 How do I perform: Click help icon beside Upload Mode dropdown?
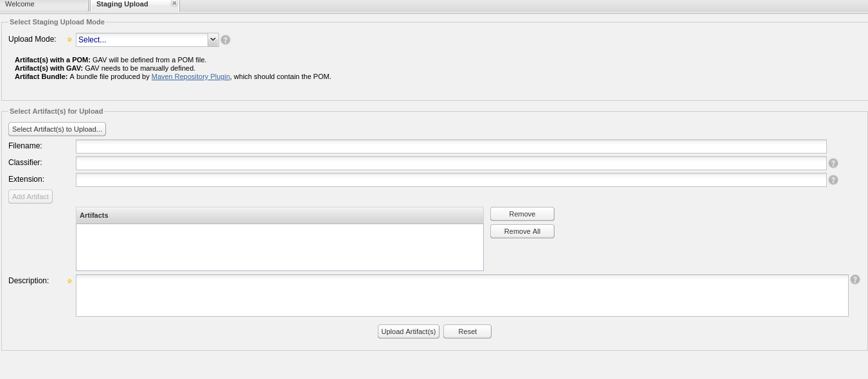coord(226,40)
